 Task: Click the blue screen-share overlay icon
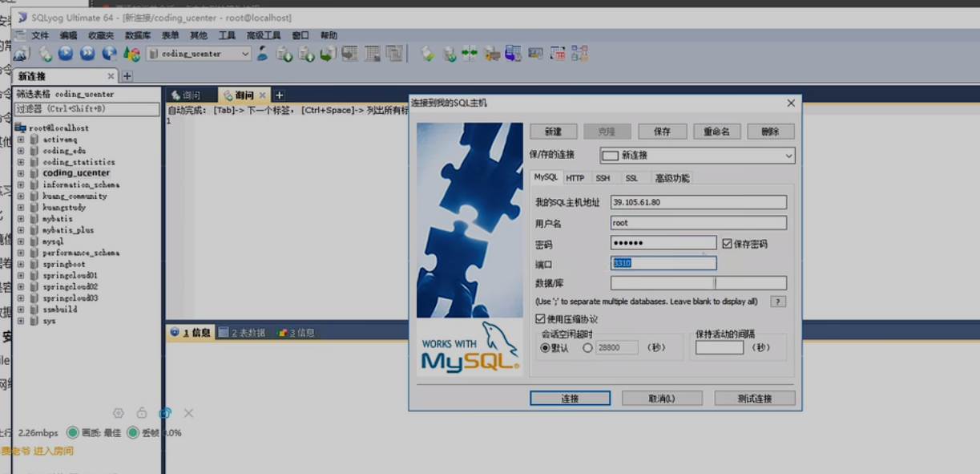point(165,413)
